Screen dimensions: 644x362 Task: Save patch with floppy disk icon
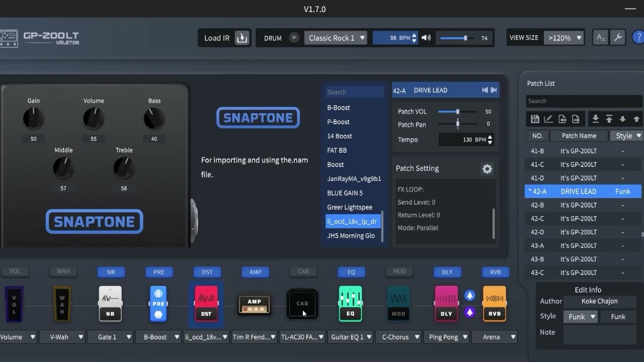coord(535,119)
